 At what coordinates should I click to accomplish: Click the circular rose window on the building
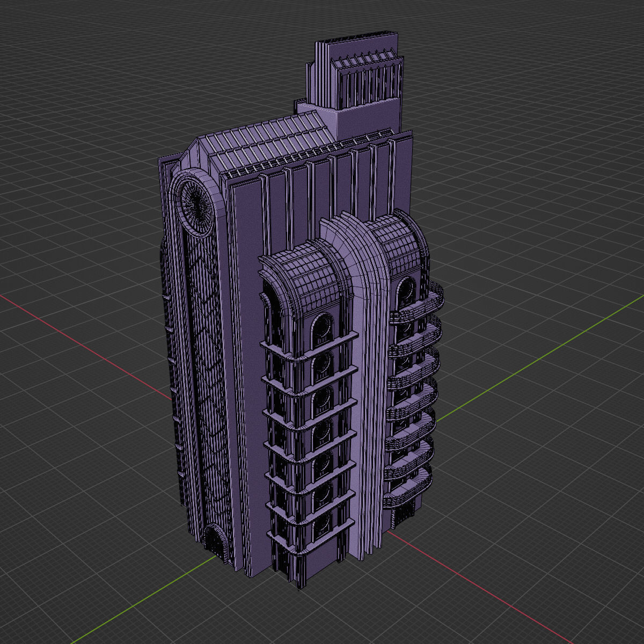pos(196,204)
